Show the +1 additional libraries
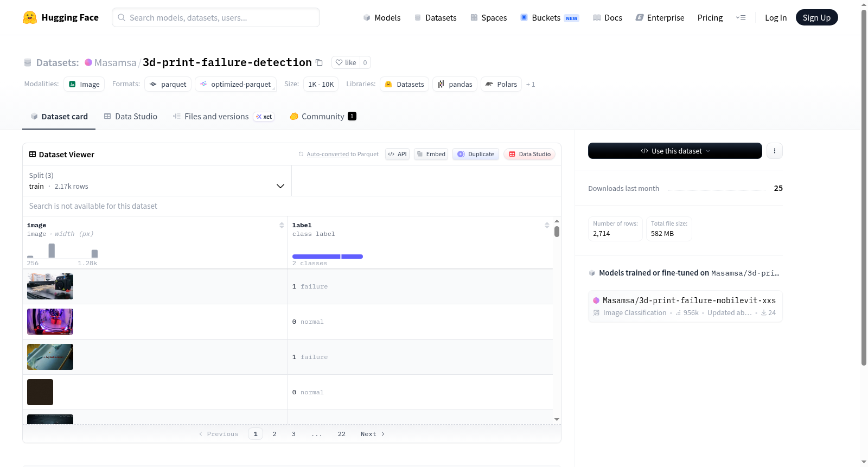This screenshot has width=868, height=467. 531,84
